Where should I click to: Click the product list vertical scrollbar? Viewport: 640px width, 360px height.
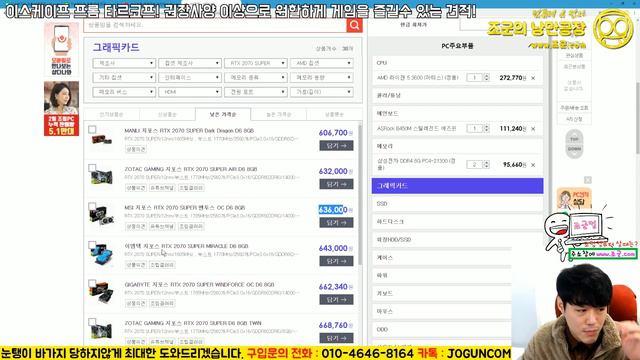(x=360, y=194)
